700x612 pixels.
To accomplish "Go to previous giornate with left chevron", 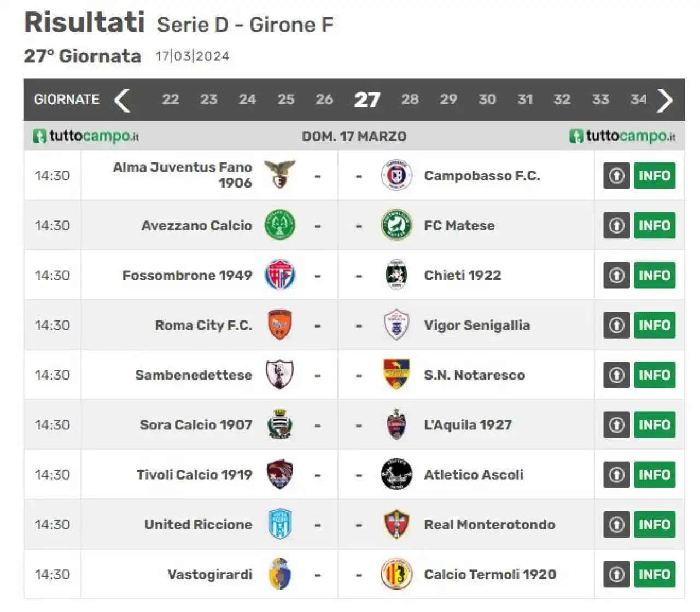I will tap(122, 100).
